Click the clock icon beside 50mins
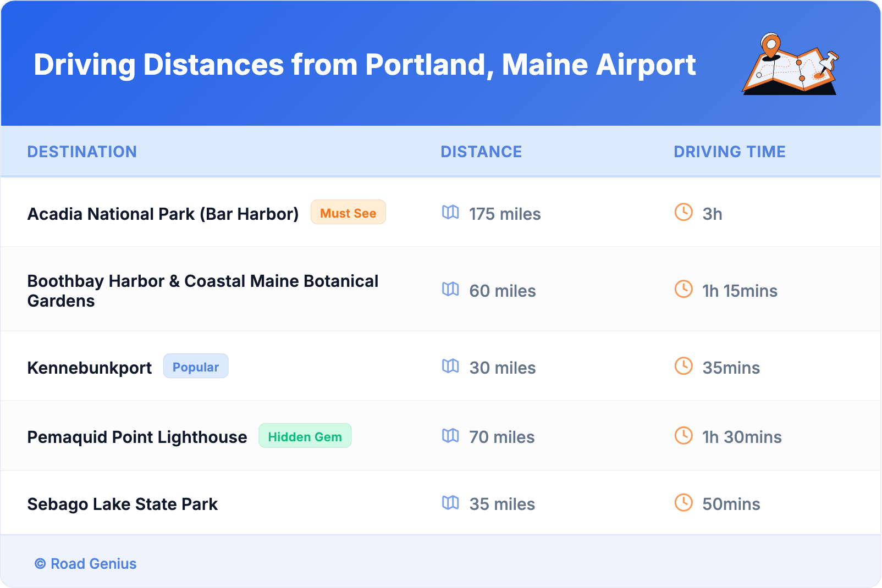Screen dimensions: 882x588 tap(683, 502)
